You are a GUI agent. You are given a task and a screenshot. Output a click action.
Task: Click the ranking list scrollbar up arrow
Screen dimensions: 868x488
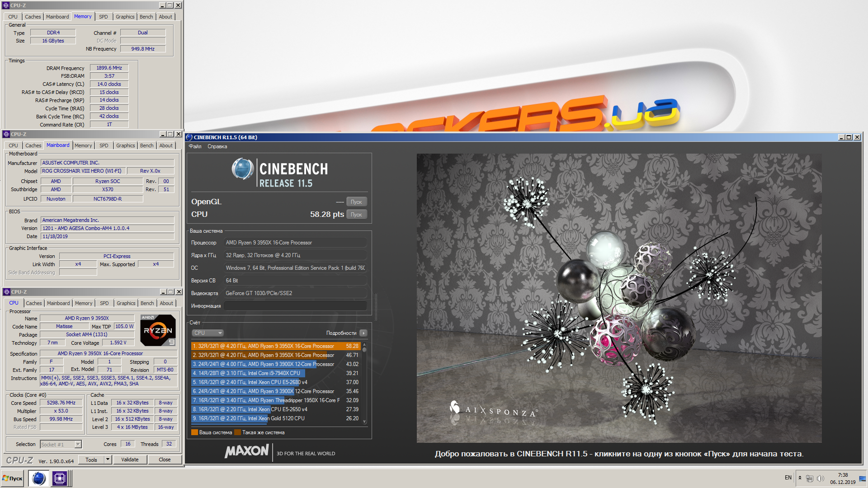pyautogui.click(x=364, y=344)
